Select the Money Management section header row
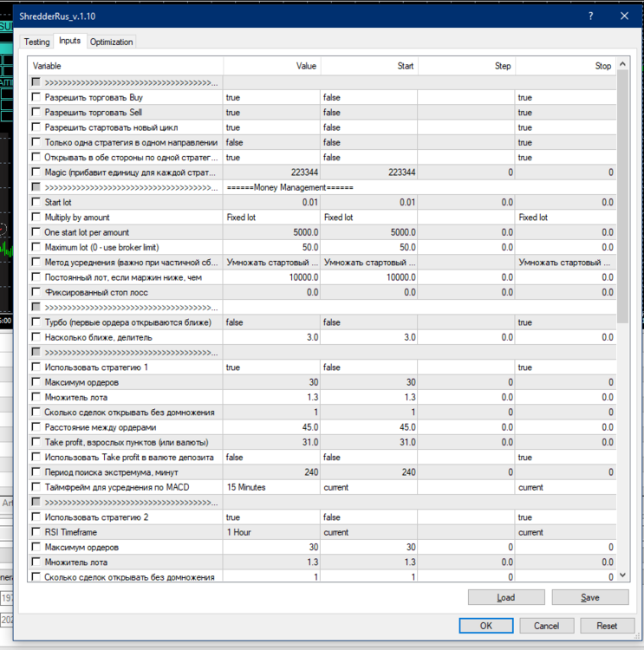644x650 pixels. [x=322, y=187]
